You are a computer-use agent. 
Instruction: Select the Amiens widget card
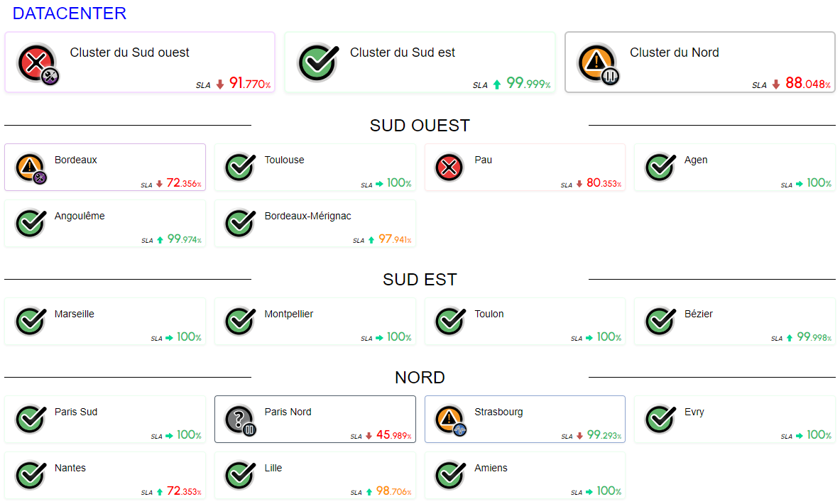(x=525, y=476)
